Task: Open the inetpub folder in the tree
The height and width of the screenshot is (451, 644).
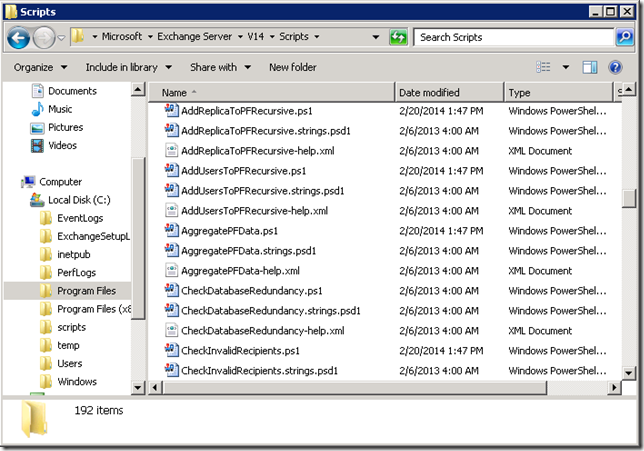Action: click(x=65, y=254)
